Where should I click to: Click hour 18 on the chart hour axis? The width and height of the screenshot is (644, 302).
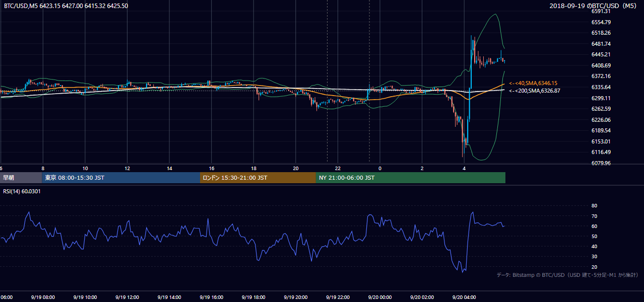point(253,168)
